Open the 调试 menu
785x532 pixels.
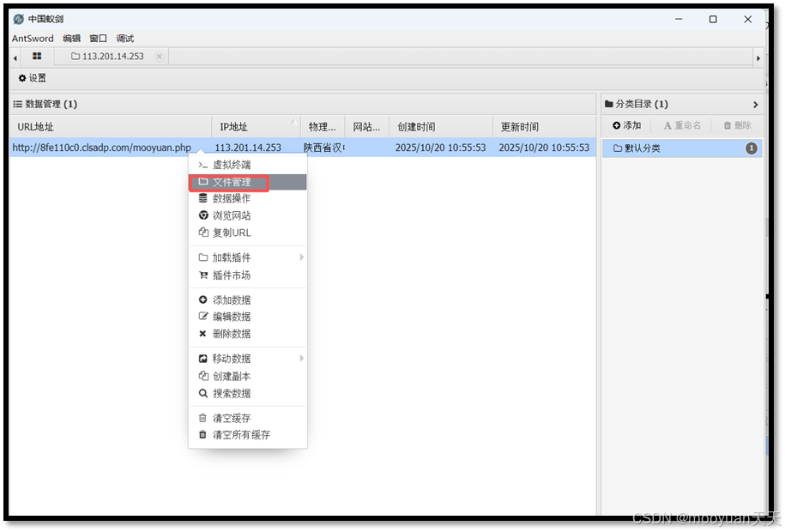(x=124, y=39)
